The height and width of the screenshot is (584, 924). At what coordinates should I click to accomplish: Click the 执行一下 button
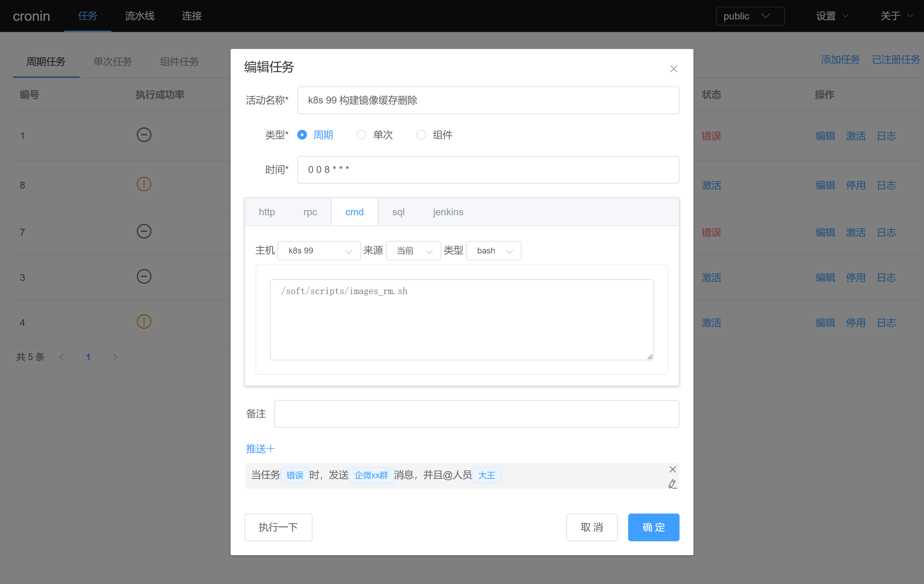pos(278,527)
